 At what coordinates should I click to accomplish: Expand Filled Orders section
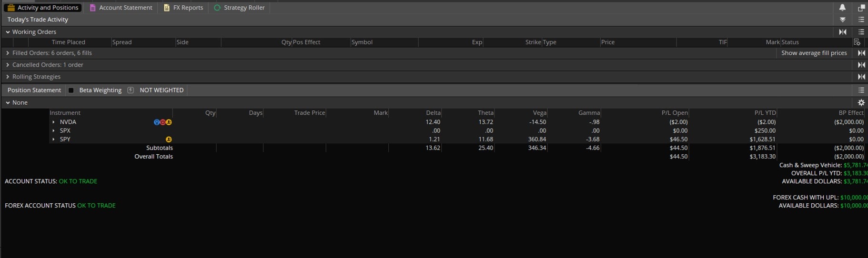[x=8, y=53]
